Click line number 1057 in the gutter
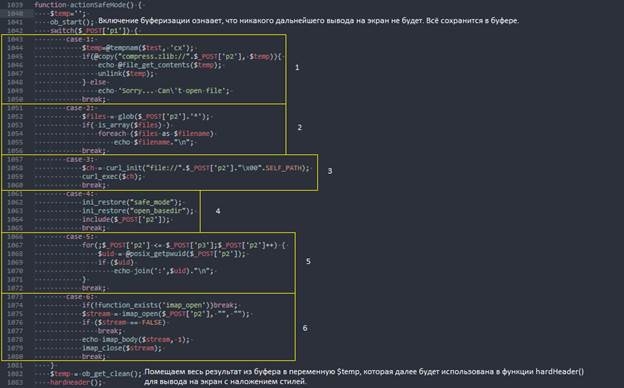The width and height of the screenshot is (624, 388). pos(15,159)
